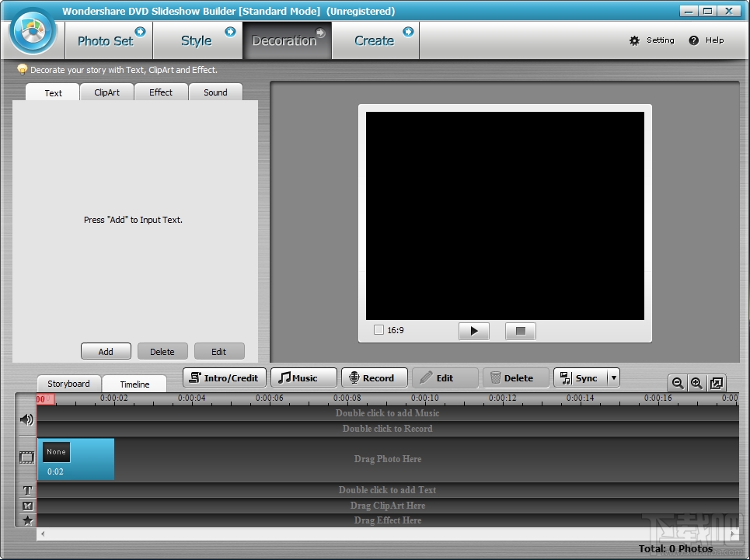The image size is (750, 560).
Task: Switch to the Storyboard tab
Action: click(68, 384)
